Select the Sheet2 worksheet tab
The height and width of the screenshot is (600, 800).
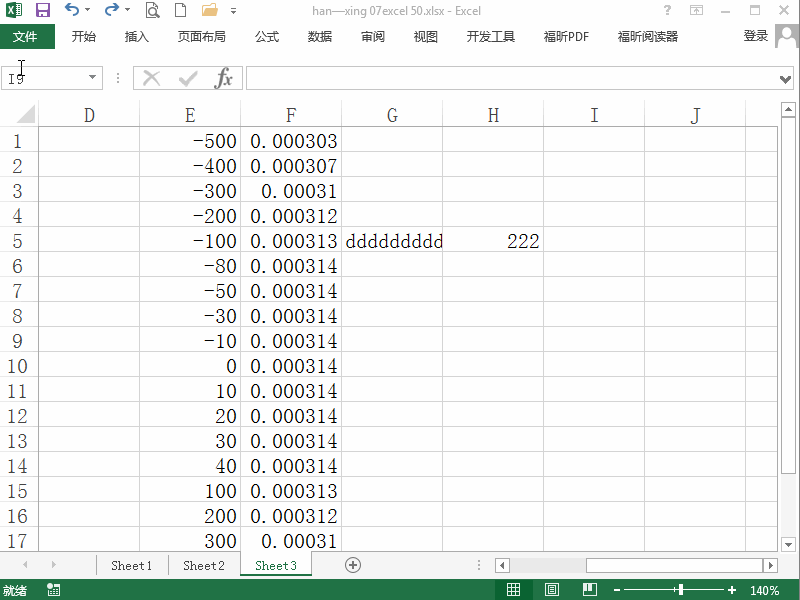point(203,565)
